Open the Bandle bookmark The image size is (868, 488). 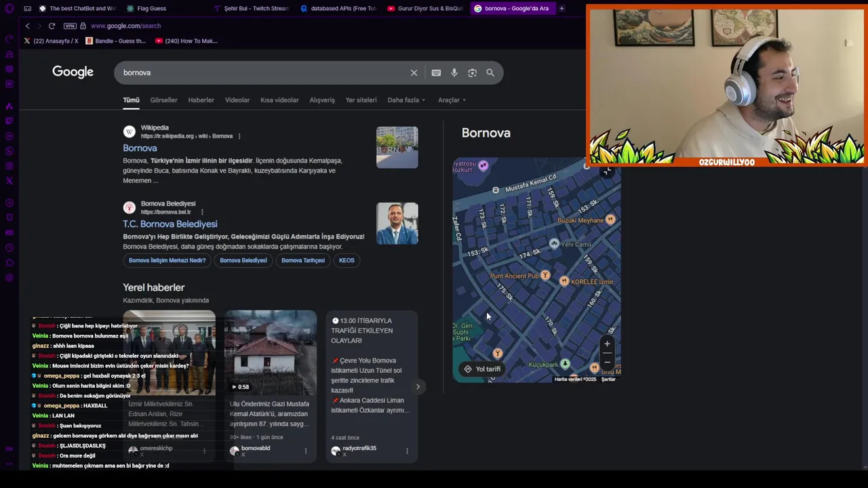click(x=115, y=41)
